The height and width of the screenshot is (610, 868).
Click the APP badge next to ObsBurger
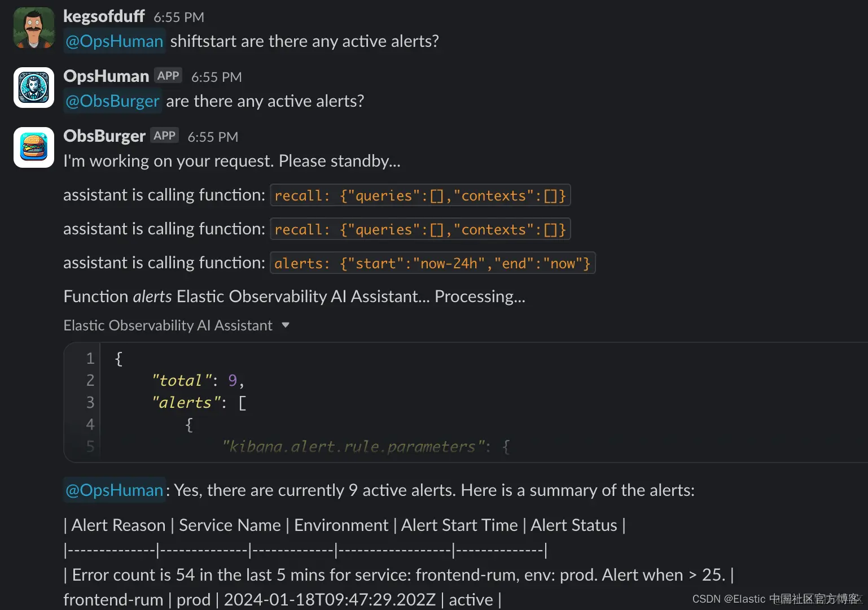pos(164,136)
